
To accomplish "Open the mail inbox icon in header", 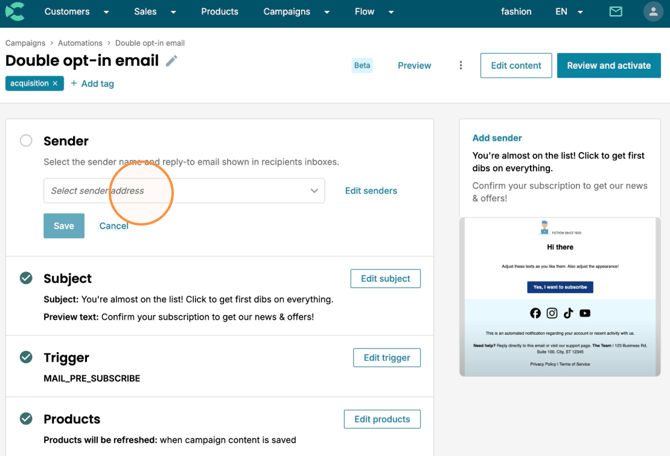I will [615, 12].
